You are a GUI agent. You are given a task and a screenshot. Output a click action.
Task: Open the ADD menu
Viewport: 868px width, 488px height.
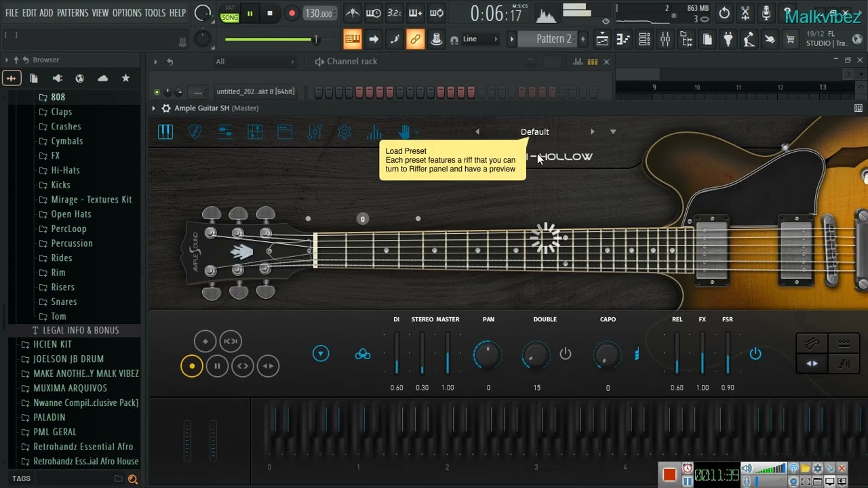(x=47, y=13)
